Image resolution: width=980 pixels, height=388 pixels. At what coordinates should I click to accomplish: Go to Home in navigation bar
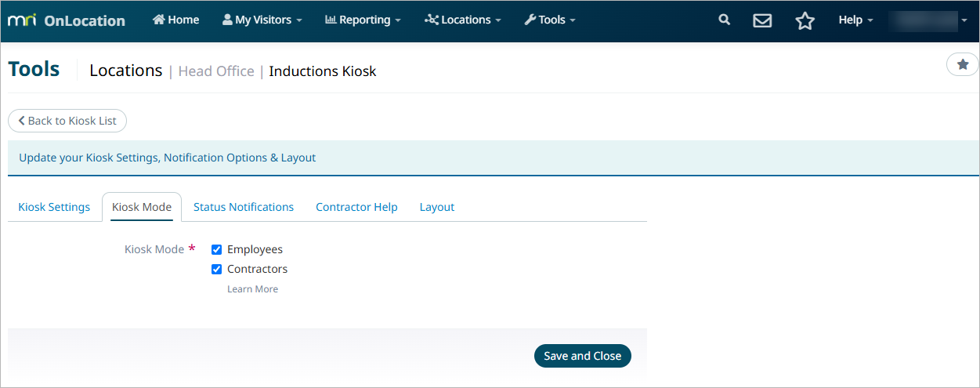(176, 20)
